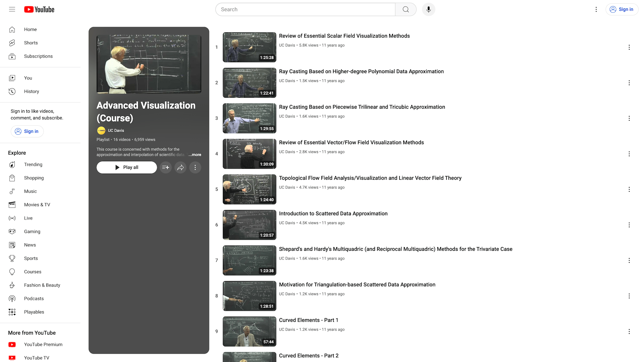Activate voice search microphone
Viewport: 644px width, 362px height.
(x=428, y=9)
